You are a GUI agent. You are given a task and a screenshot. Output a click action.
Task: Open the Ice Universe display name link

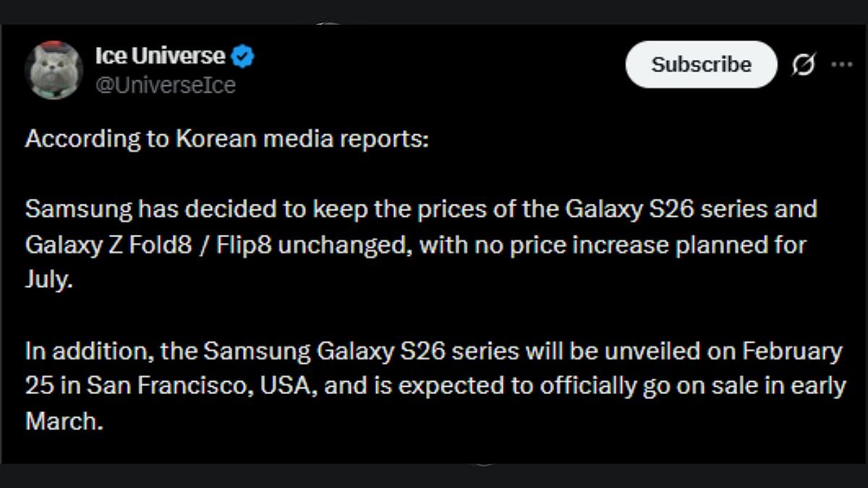pyautogui.click(x=160, y=56)
